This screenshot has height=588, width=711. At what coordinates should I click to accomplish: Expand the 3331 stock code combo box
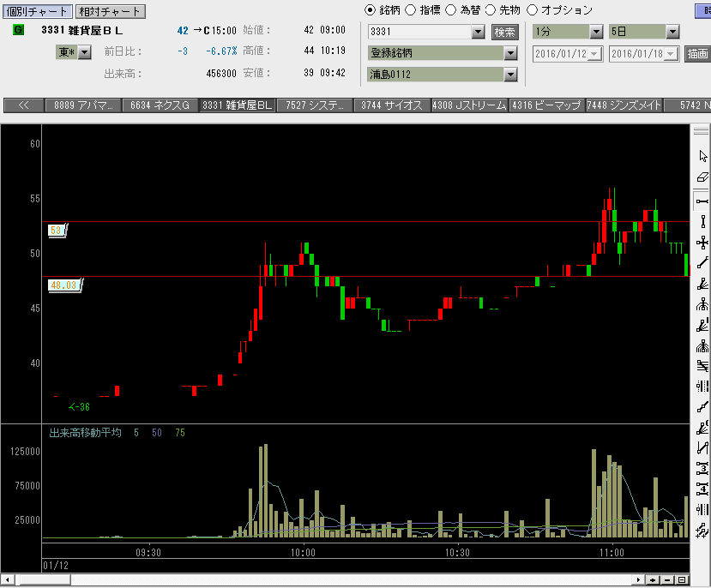click(x=478, y=32)
